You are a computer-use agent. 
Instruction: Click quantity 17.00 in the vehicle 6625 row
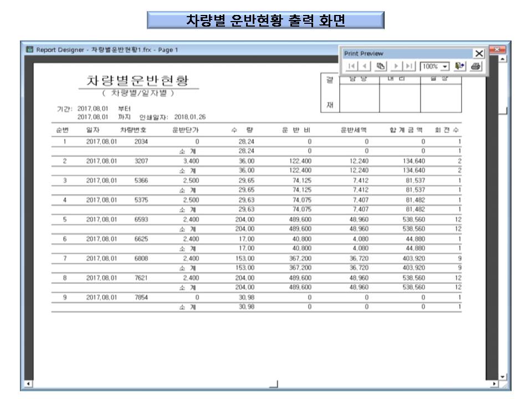pos(247,239)
